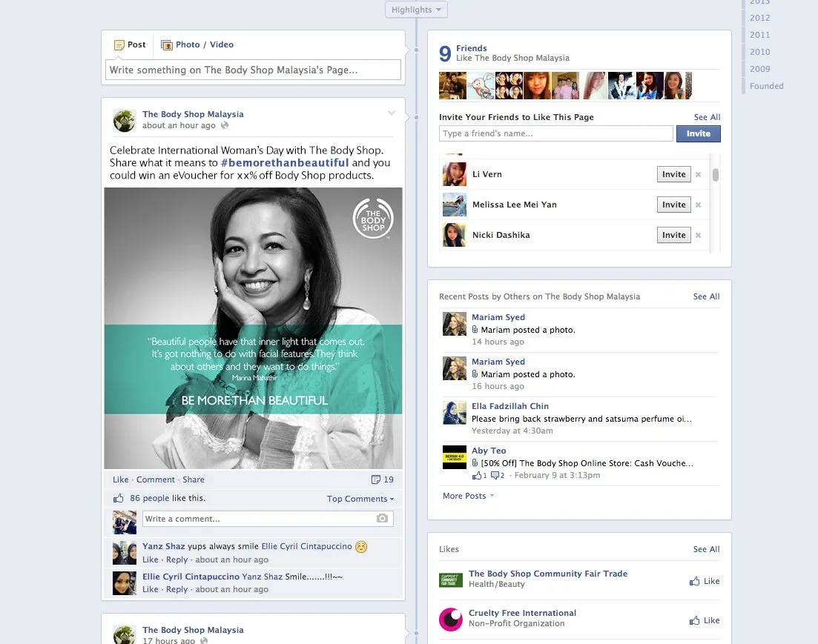Click the blue Invite button
The height and width of the screenshot is (644, 818).
698,133
